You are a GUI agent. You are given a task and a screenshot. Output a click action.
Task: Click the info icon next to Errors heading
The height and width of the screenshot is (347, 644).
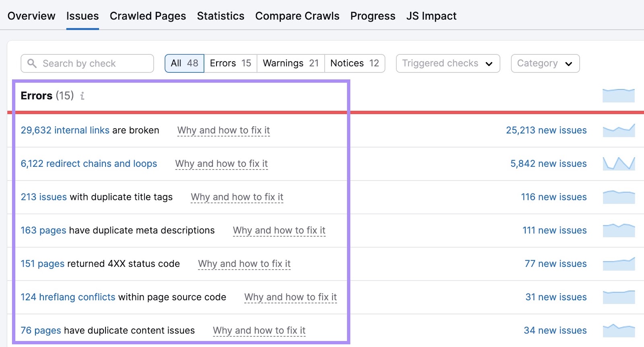point(83,96)
